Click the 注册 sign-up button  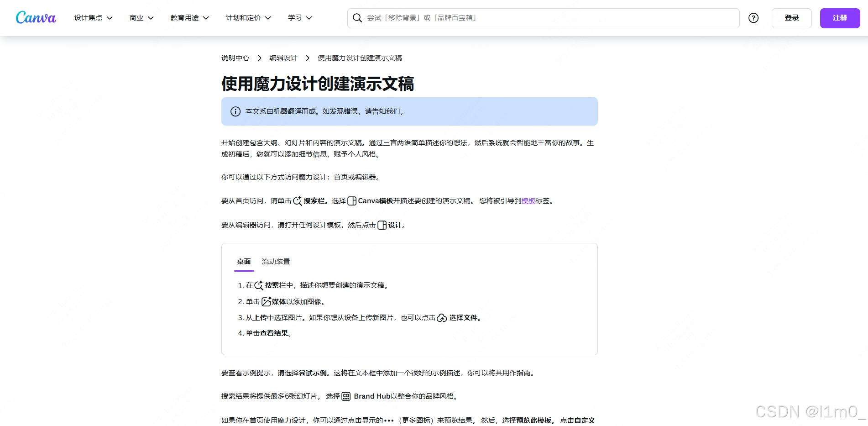pos(840,18)
